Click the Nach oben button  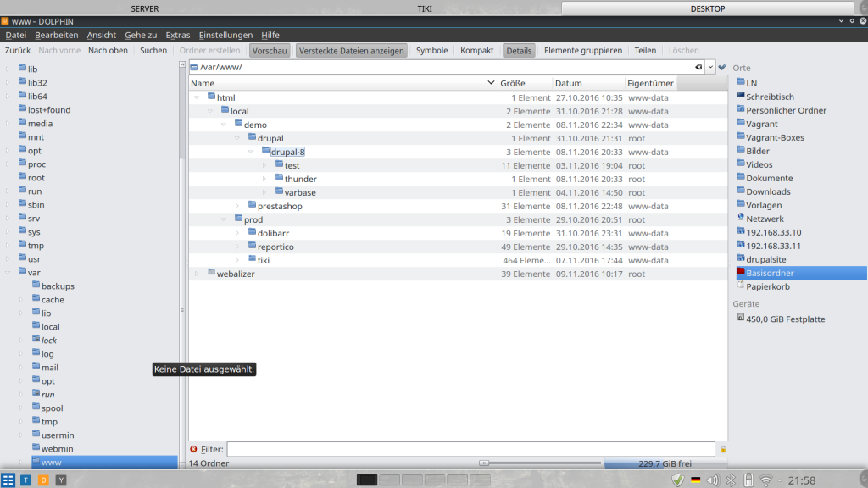[108, 50]
